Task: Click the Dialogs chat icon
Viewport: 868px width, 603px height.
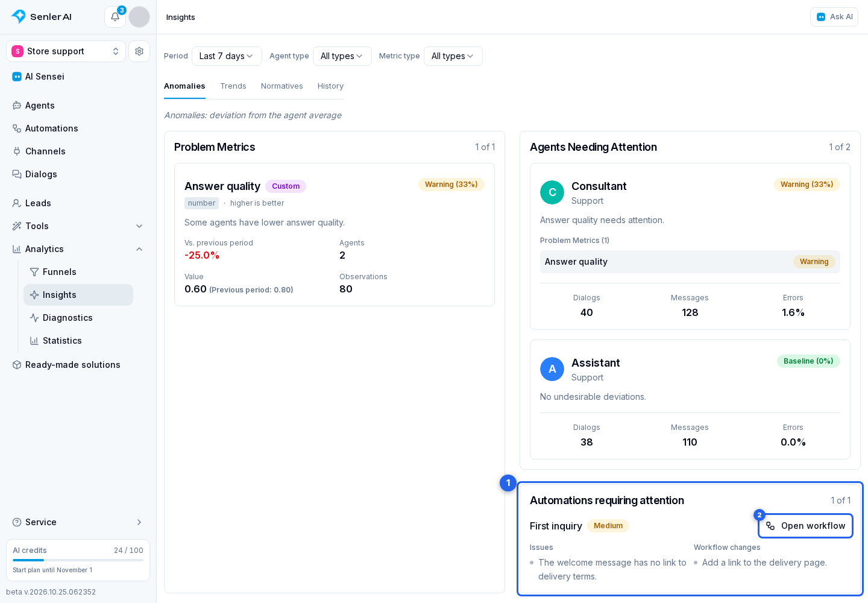Action: [17, 174]
